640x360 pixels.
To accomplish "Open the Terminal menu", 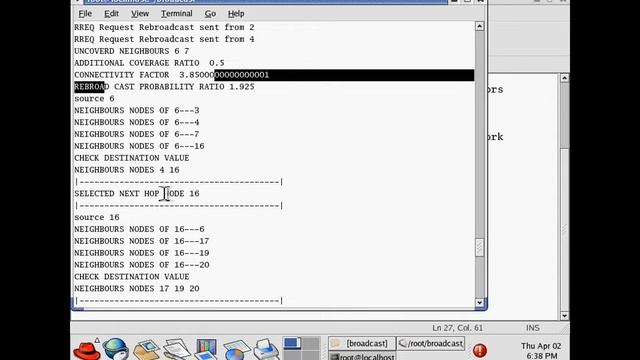I will pyautogui.click(x=176, y=13).
